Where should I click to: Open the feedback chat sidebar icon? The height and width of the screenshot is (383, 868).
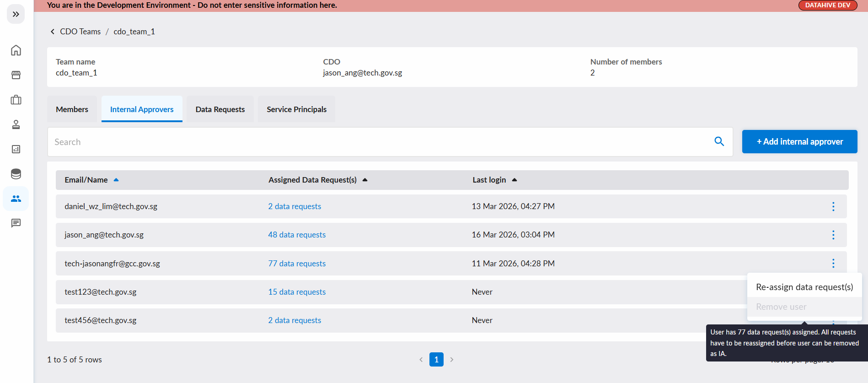16,223
